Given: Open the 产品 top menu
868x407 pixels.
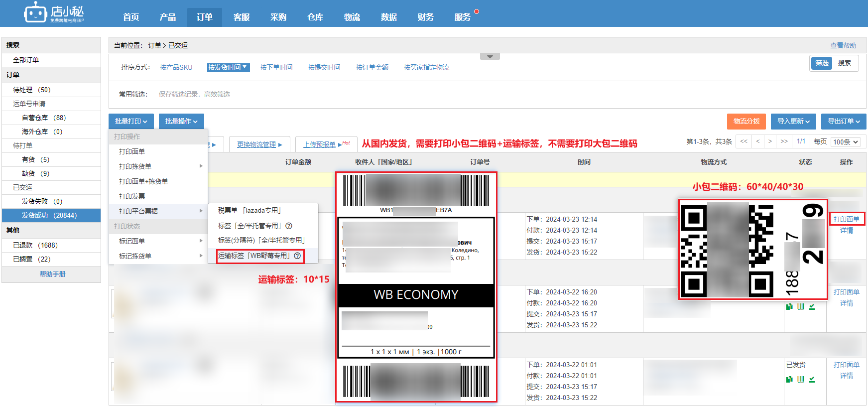Looking at the screenshot, I should (x=168, y=17).
